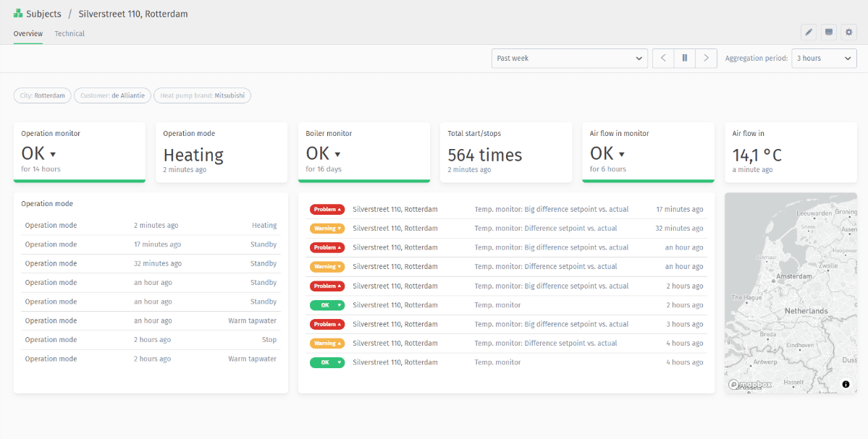Expand the Boiler monitor OK status arrow

[x=337, y=154]
